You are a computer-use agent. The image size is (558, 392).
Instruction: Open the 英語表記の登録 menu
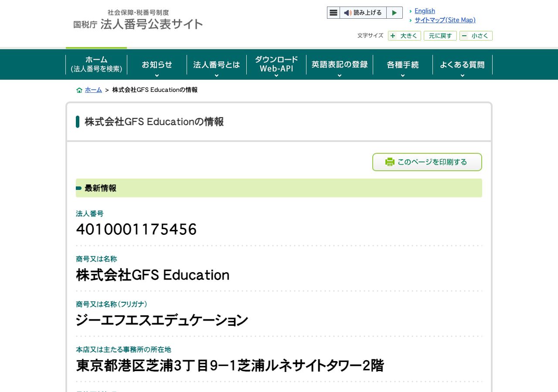tap(340, 65)
